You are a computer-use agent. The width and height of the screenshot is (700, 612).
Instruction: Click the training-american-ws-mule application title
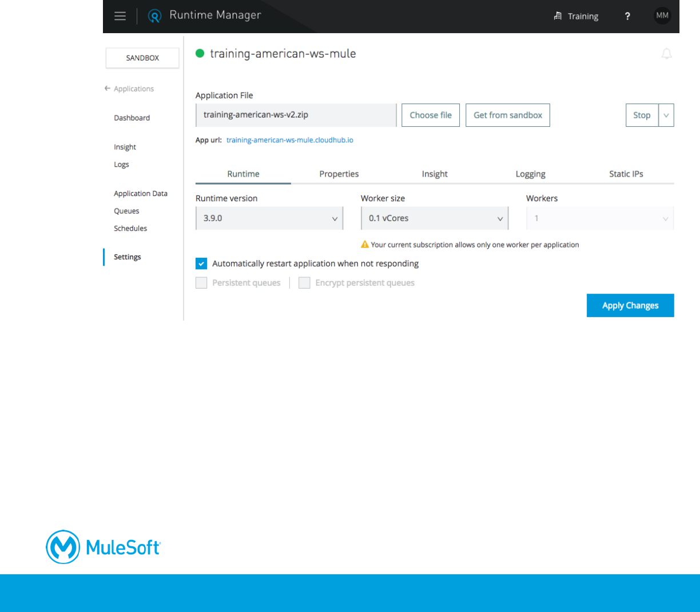283,54
